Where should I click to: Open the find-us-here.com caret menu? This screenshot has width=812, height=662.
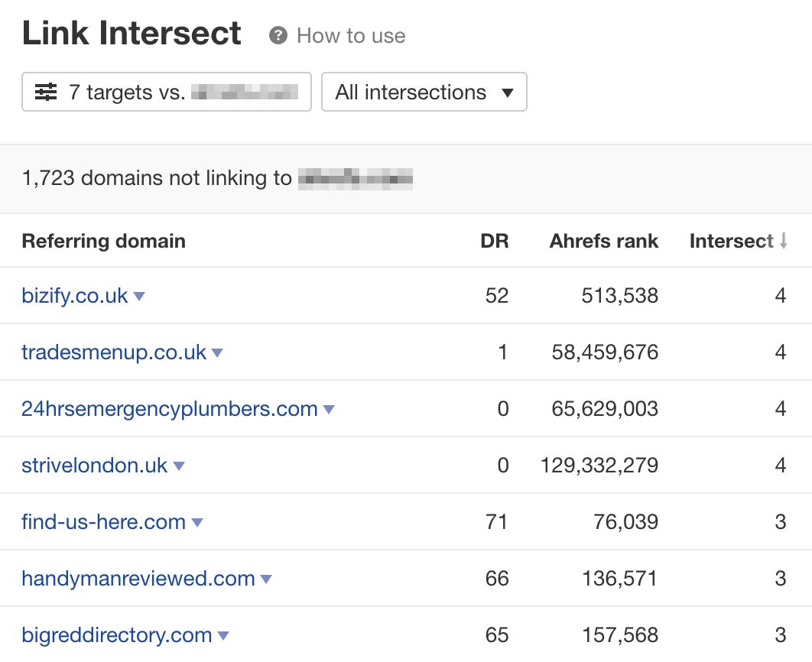pyautogui.click(x=197, y=523)
